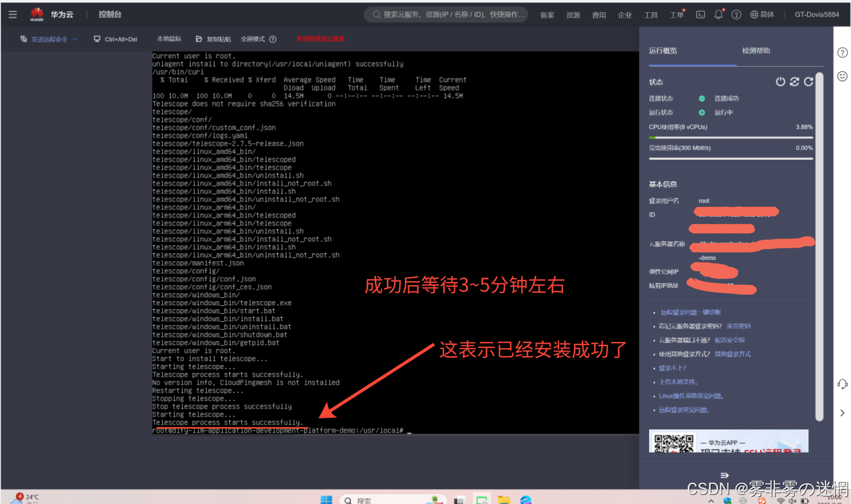Collapse the side panel with the arrow icon
This screenshot has height=504, width=851.
(842, 413)
